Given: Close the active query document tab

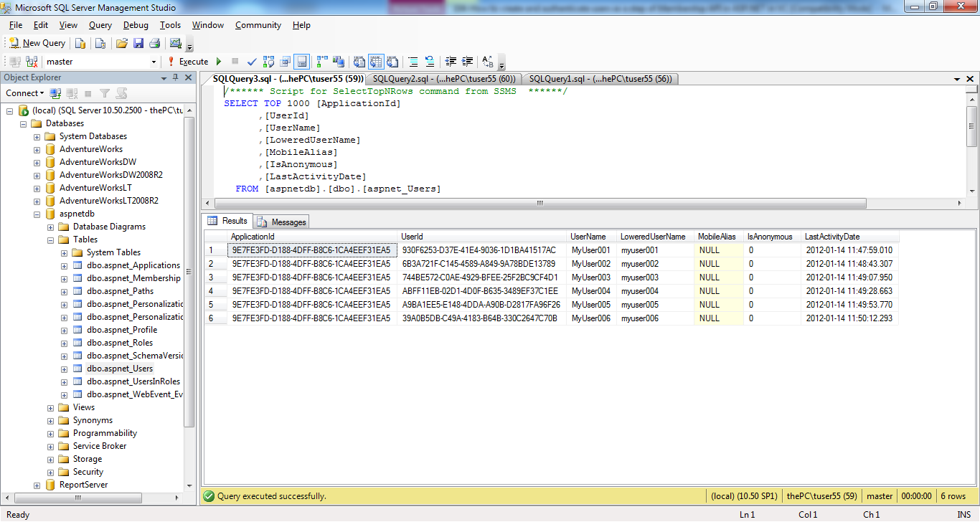Looking at the screenshot, I should [970, 79].
